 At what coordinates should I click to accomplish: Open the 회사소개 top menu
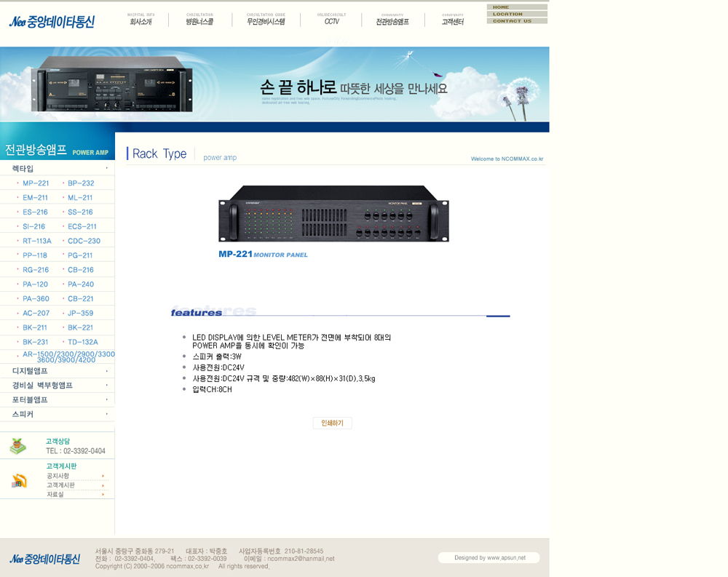tap(141, 22)
